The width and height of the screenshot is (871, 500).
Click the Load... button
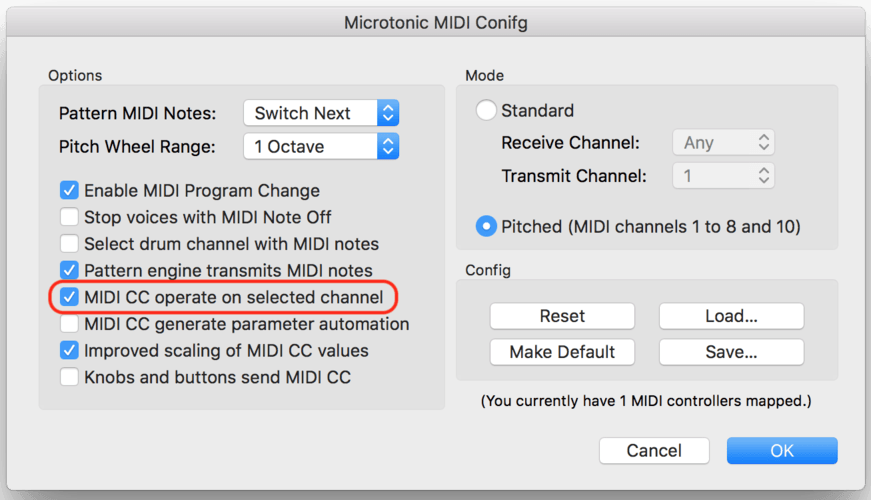coord(731,316)
